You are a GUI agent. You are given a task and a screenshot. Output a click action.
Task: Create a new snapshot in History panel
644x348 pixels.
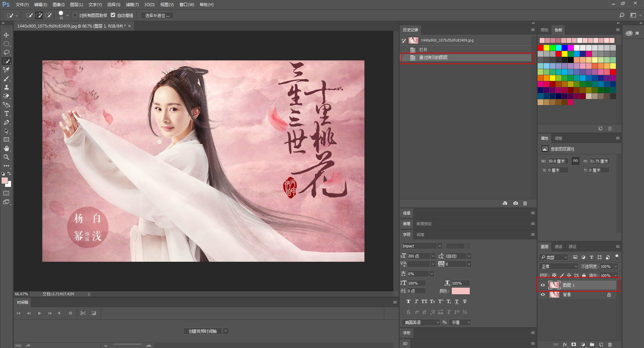pyautogui.click(x=515, y=203)
